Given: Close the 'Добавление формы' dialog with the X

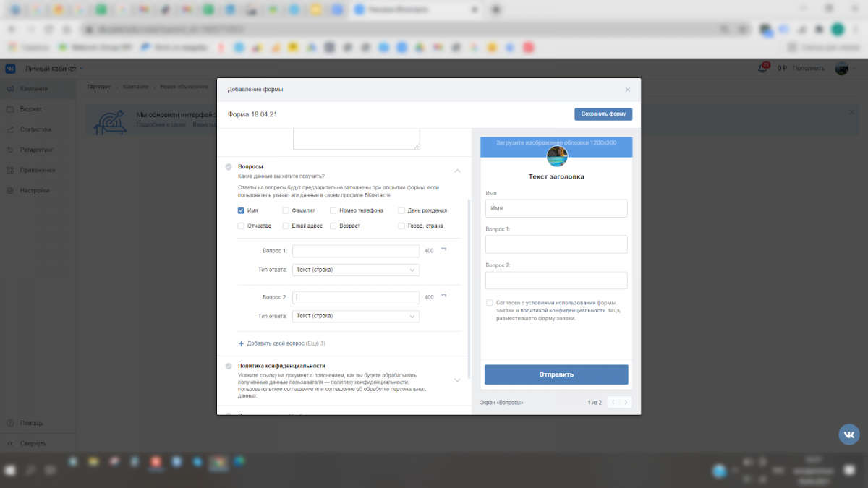Looking at the screenshot, I should click(x=627, y=90).
